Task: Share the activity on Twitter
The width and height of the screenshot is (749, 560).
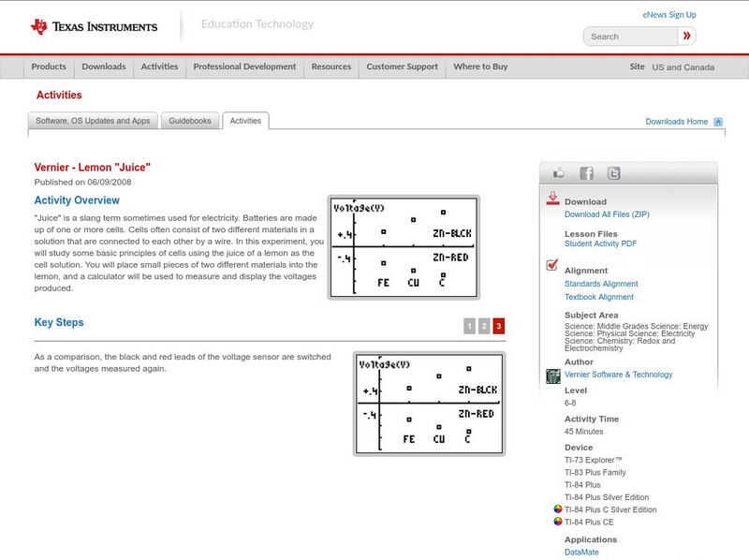Action: click(x=613, y=173)
